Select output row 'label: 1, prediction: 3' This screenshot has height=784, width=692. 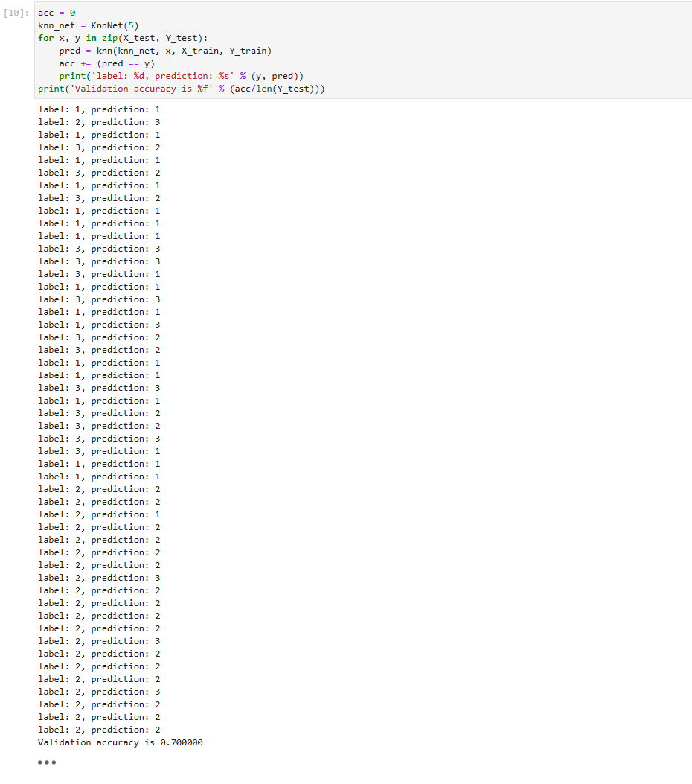pyautogui.click(x=99, y=325)
